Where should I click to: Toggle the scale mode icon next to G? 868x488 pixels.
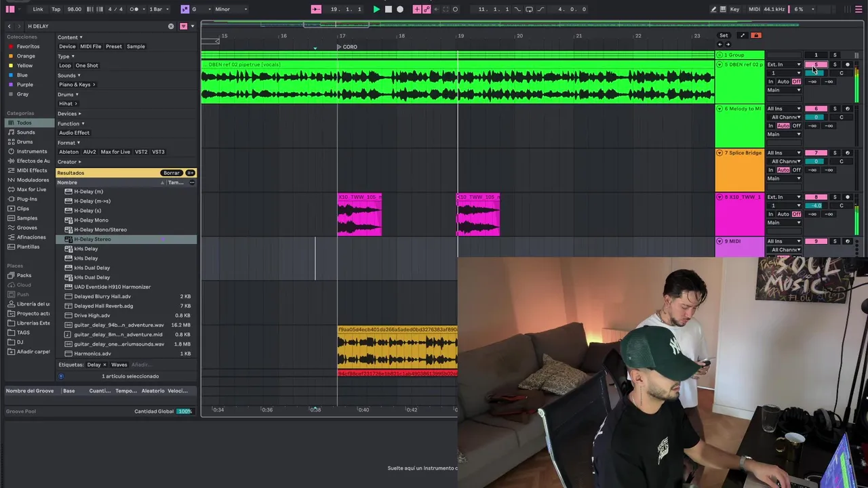184,9
